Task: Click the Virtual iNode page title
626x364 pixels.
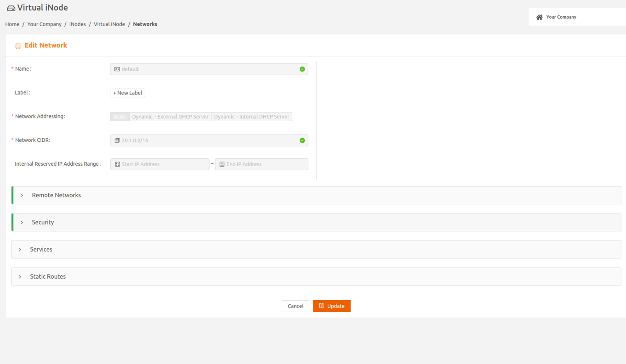Action: pos(43,8)
